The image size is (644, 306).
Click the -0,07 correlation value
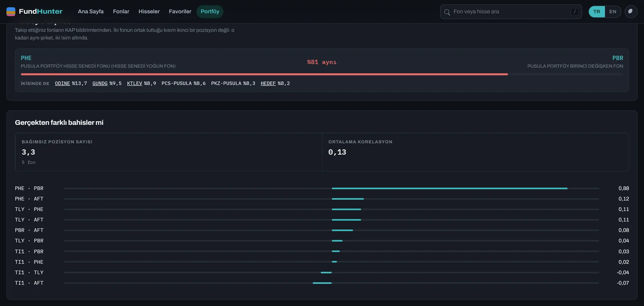click(x=623, y=283)
